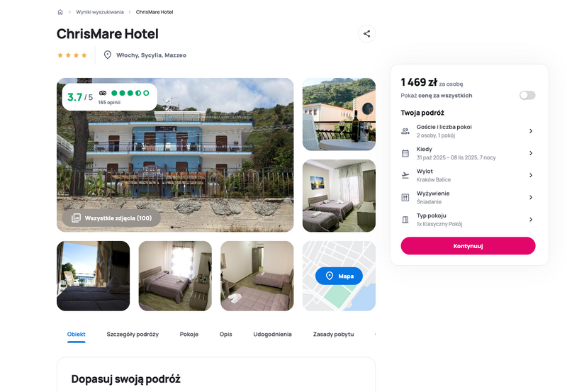This screenshot has width=567, height=392.
Task: Click the share icon next to hotel title
Action: 366,33
